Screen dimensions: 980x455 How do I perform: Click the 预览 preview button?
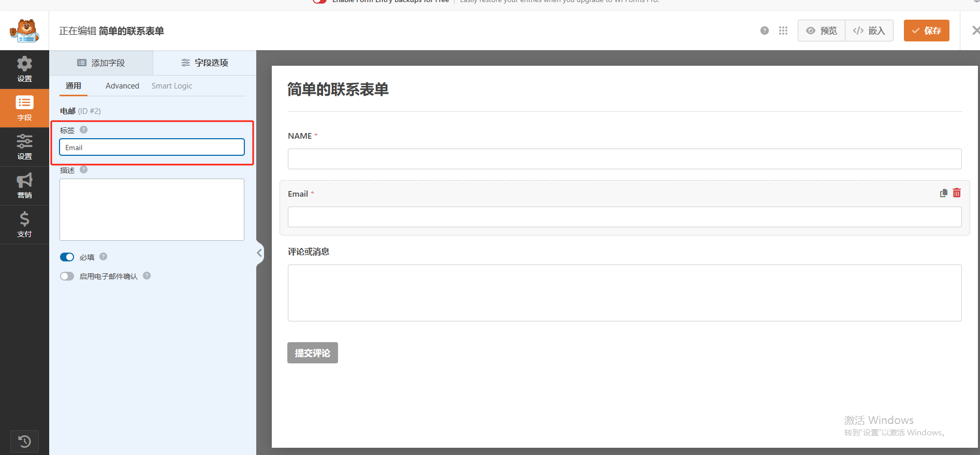[x=822, y=31]
